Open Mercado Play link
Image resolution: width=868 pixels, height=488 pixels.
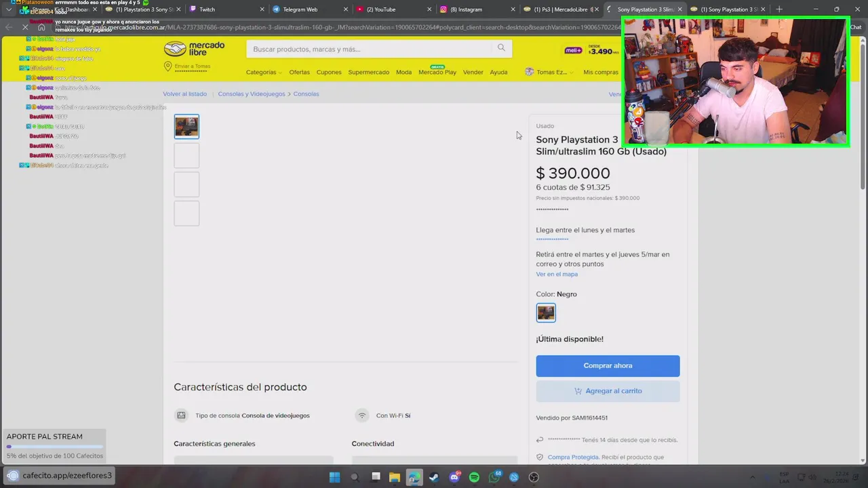click(x=437, y=72)
